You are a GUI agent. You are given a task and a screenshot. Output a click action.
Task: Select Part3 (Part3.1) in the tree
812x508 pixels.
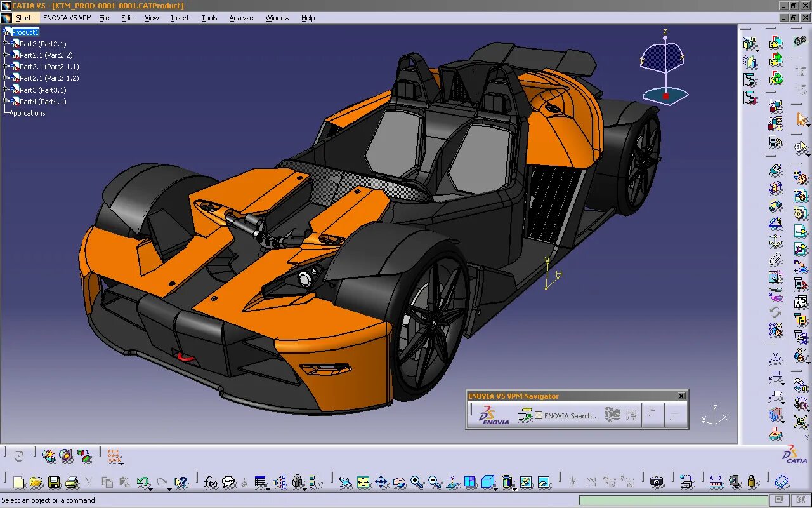coord(43,90)
